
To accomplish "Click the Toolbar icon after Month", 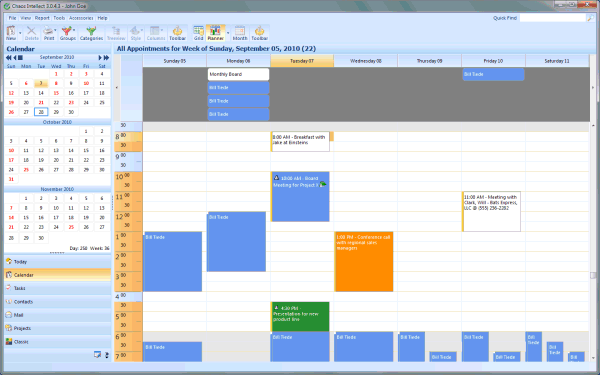I will click(x=259, y=33).
